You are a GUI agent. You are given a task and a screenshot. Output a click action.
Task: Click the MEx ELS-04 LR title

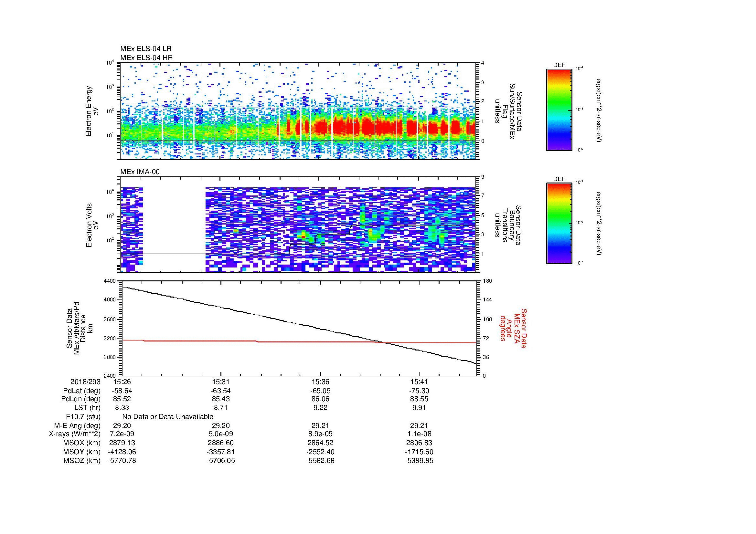tap(146, 49)
